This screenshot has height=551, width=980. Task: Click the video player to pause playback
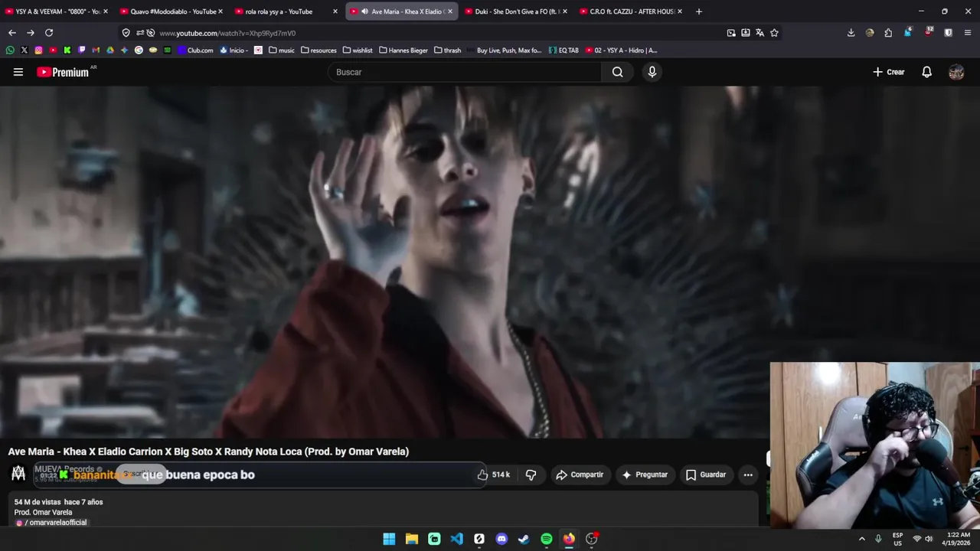pos(383,262)
